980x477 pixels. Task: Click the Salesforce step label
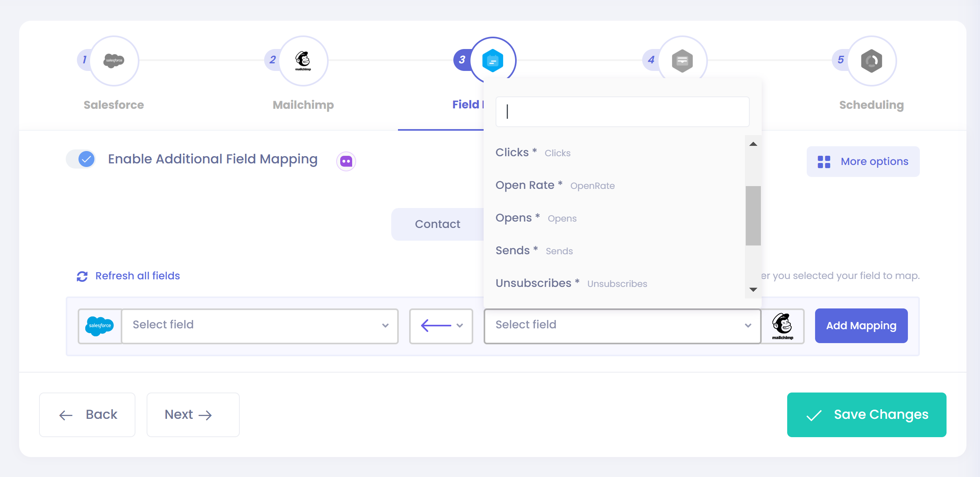coord(114,105)
